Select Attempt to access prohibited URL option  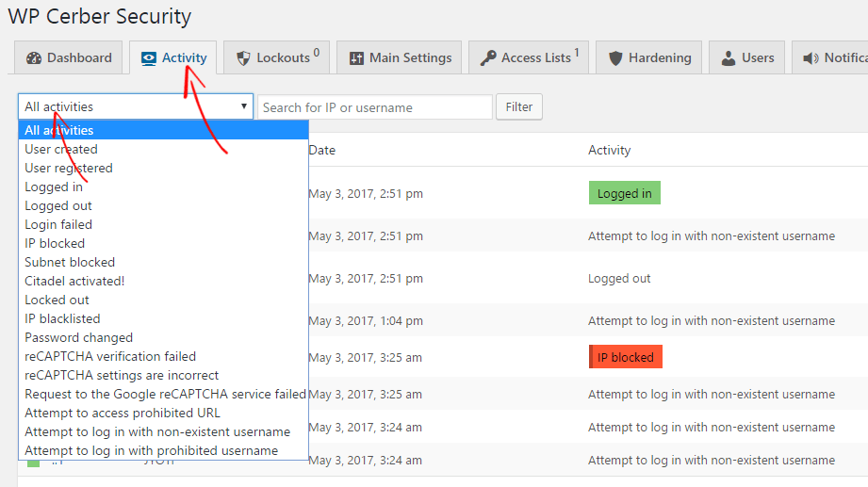[x=163, y=413]
